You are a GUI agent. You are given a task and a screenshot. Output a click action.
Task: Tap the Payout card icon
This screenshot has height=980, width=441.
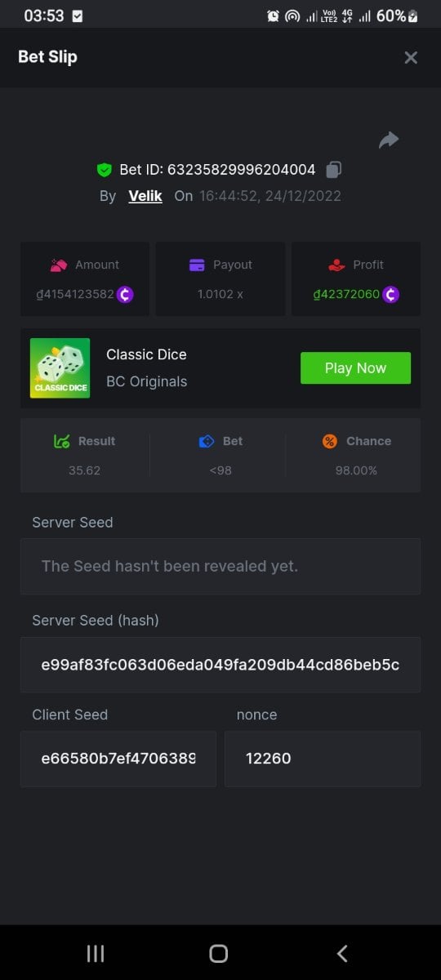[197, 265]
